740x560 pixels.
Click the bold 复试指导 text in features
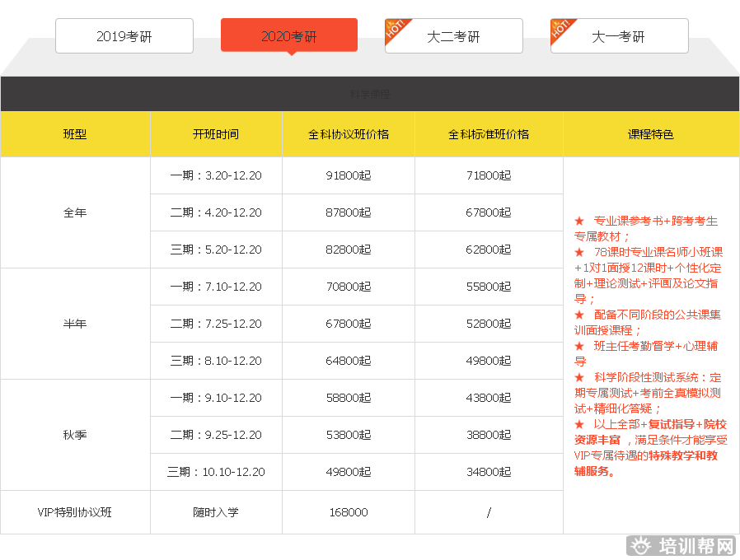point(671,424)
